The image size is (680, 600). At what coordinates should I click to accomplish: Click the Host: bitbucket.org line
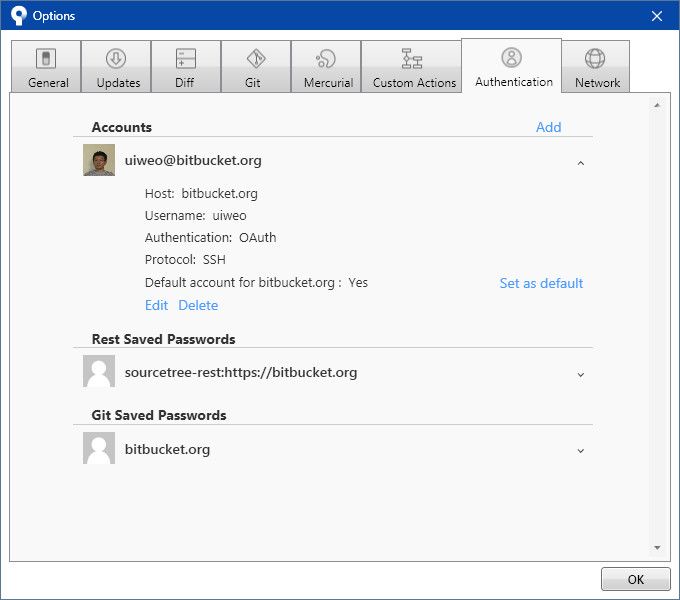pyautogui.click(x=201, y=193)
